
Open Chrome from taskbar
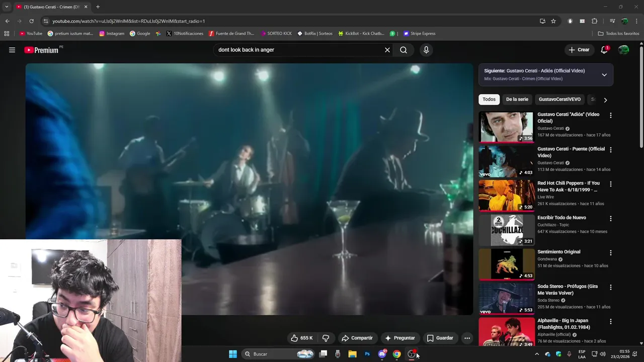(x=396, y=354)
